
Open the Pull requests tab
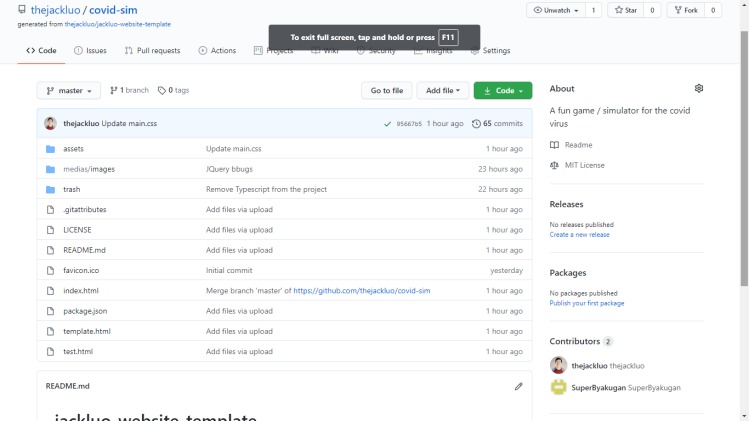152,51
